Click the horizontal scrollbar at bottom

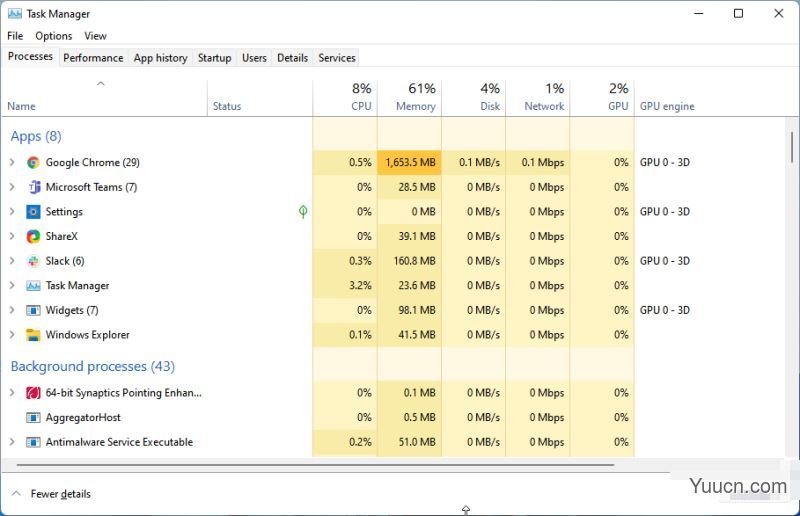pos(315,465)
